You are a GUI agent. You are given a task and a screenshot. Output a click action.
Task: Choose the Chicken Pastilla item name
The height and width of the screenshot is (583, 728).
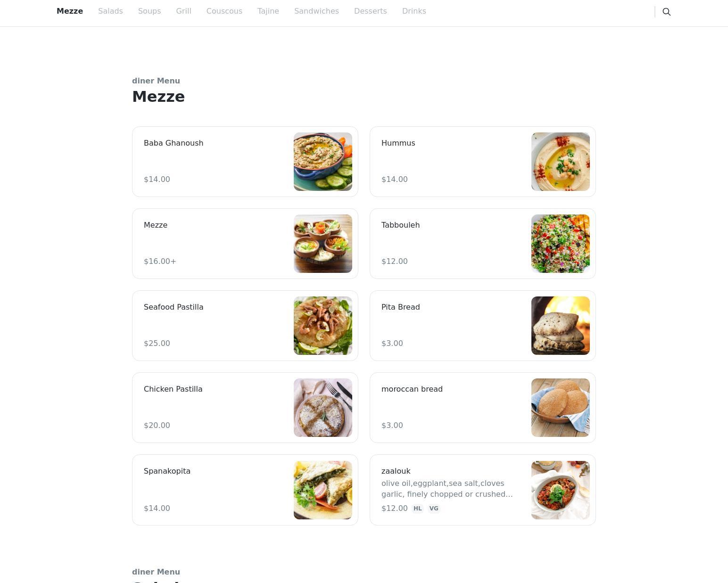point(173,389)
